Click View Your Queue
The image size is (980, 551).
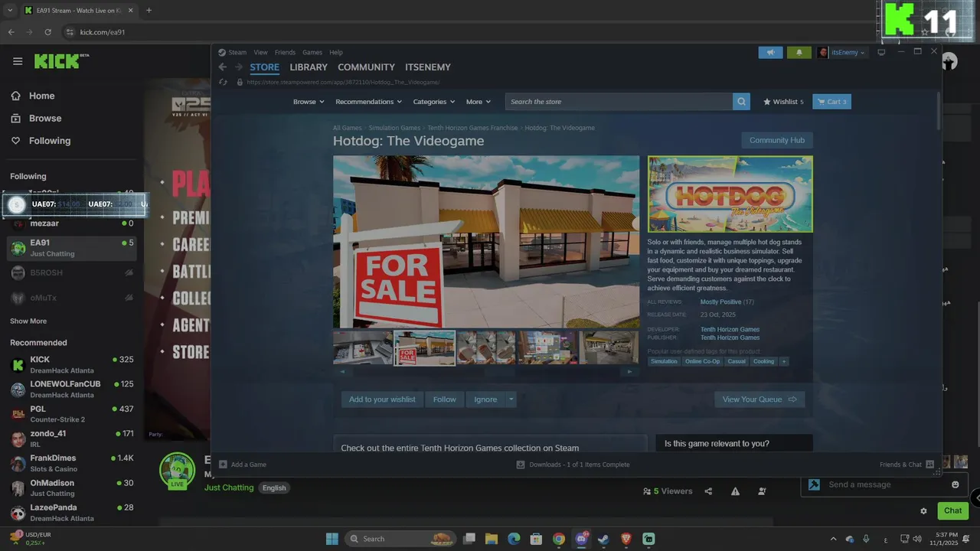pyautogui.click(x=759, y=399)
